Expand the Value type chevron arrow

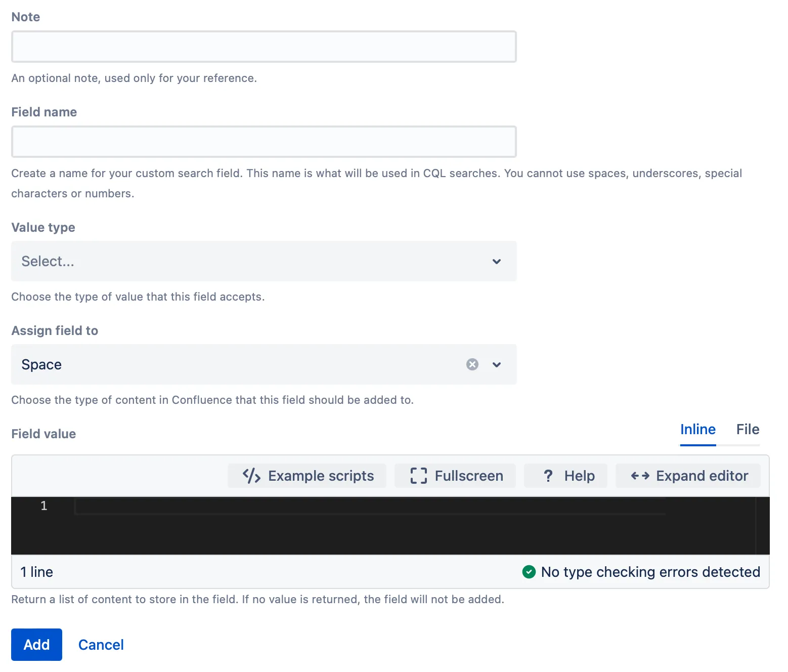point(497,262)
